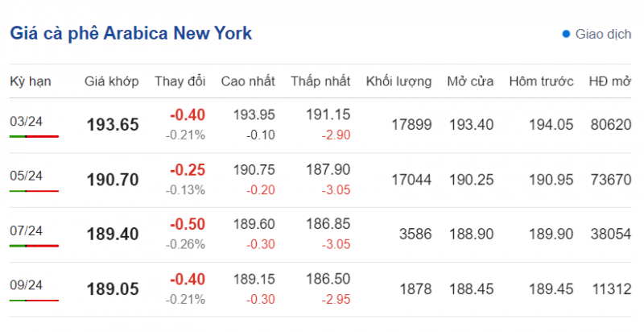The width and height of the screenshot is (644, 332).
Task: Open the Giá cà phê Arabica New York title
Action: [130, 33]
